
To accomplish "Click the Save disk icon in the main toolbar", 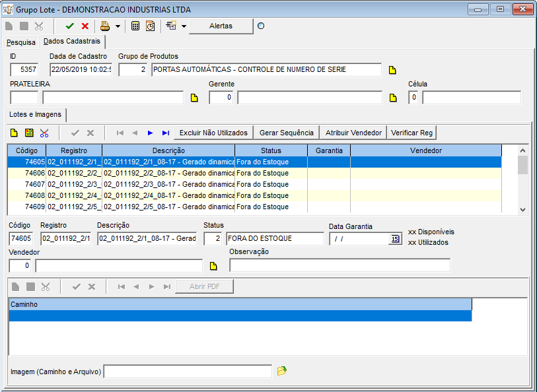I will 24,26.
